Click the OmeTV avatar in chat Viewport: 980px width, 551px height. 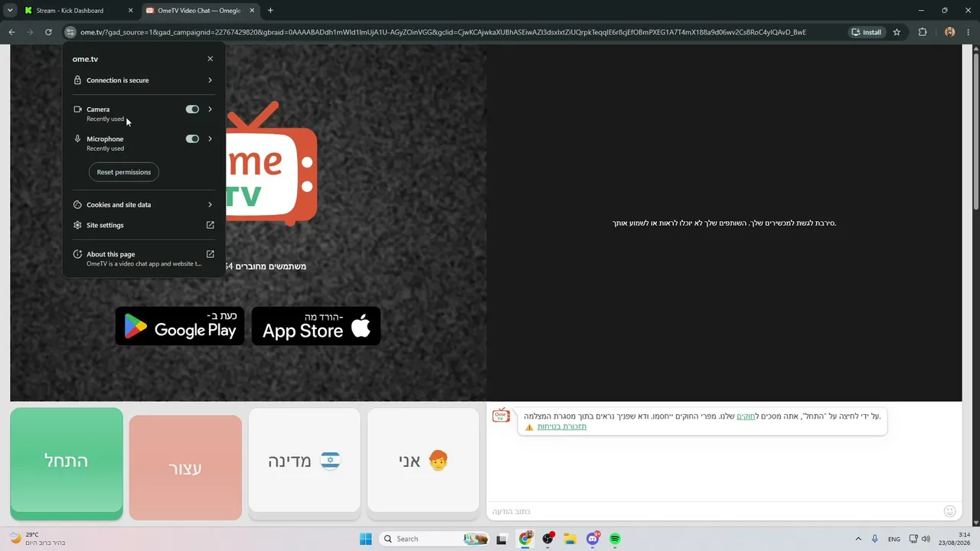pyautogui.click(x=501, y=416)
